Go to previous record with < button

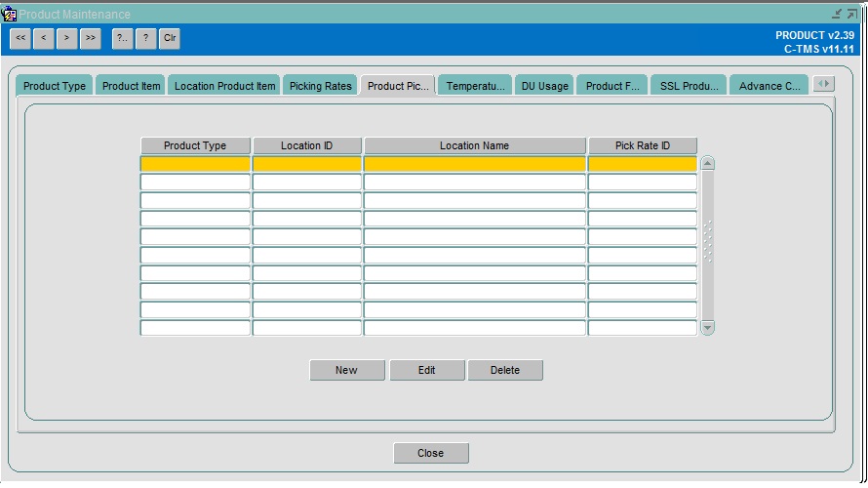click(44, 38)
